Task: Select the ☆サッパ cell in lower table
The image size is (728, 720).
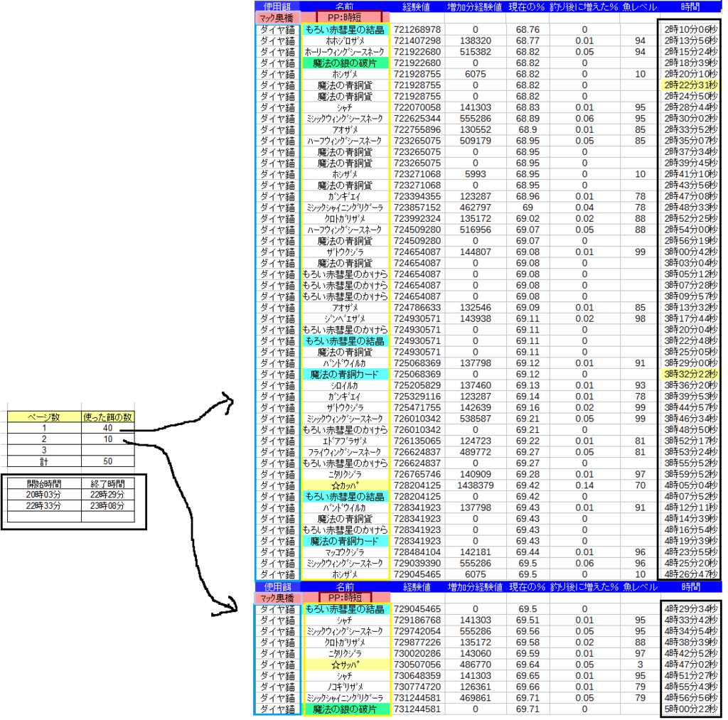Action: click(345, 665)
